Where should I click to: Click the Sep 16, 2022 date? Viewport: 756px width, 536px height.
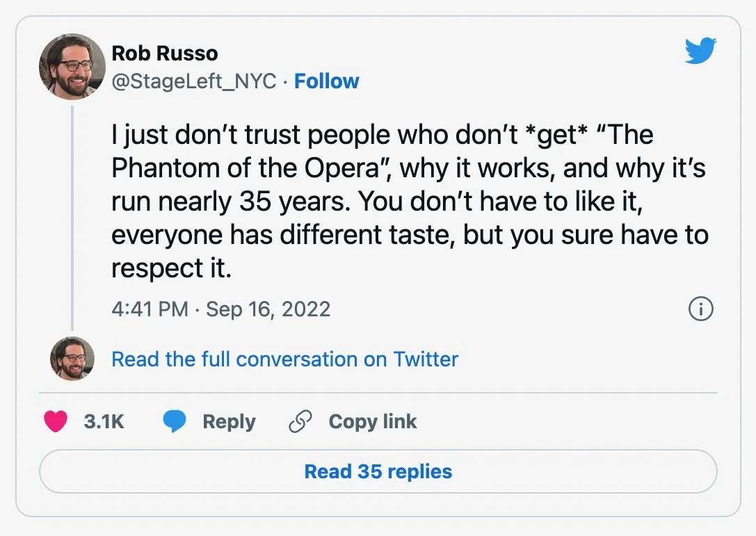(268, 309)
